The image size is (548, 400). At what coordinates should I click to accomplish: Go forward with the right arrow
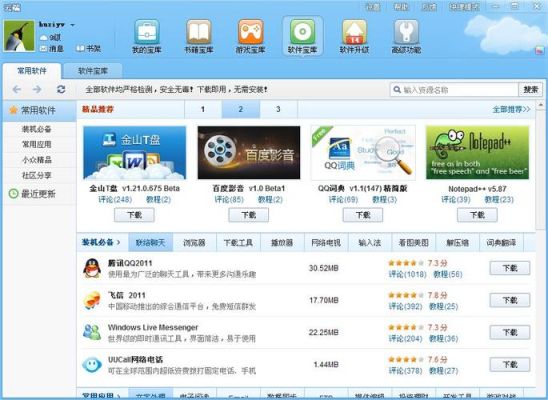tap(37, 89)
